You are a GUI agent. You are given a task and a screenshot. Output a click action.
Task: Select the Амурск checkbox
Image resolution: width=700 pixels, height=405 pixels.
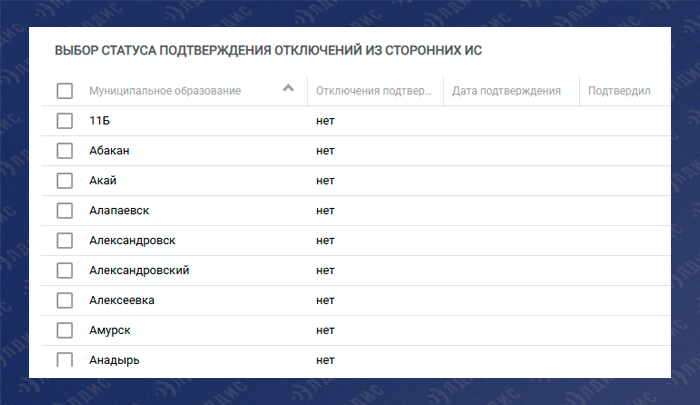tap(65, 330)
